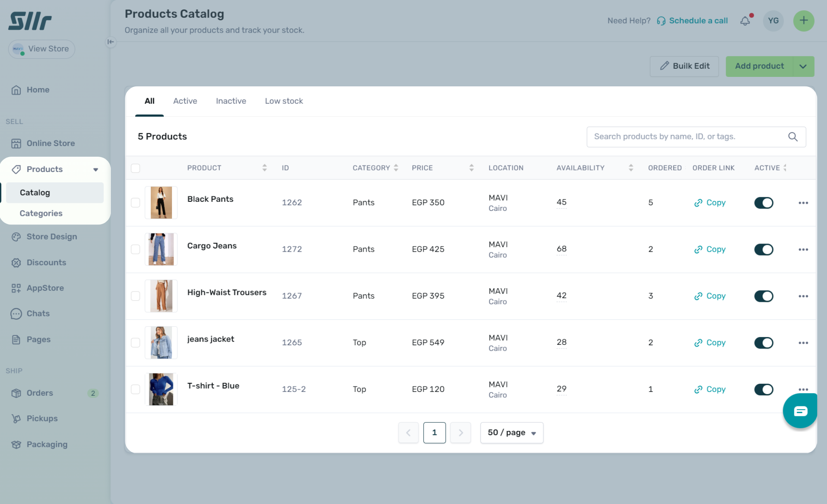The width and height of the screenshot is (827, 504).
Task: Switch to the Low stock tab
Action: [x=284, y=101]
